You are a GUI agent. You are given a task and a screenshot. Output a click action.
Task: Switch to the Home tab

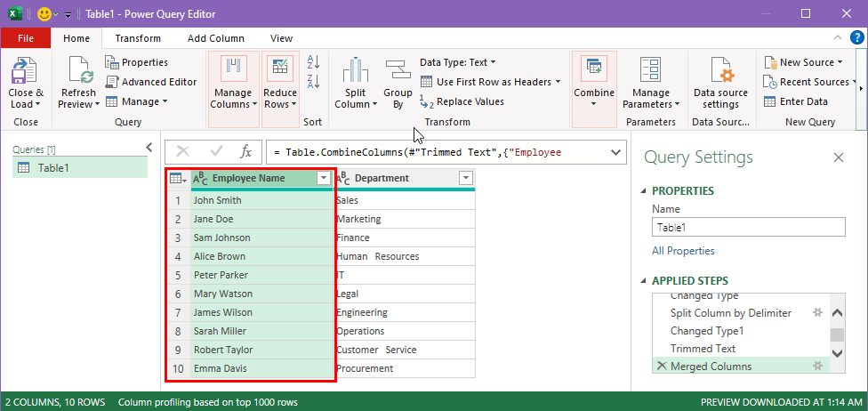coord(76,38)
